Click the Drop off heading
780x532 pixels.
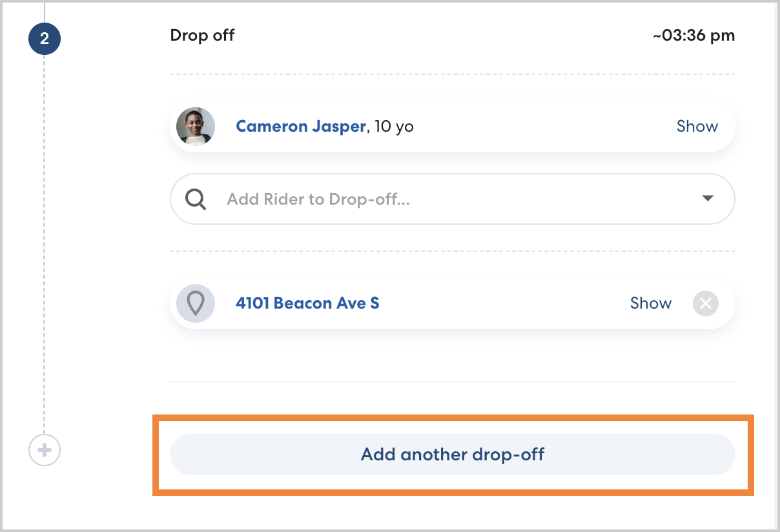coord(202,35)
